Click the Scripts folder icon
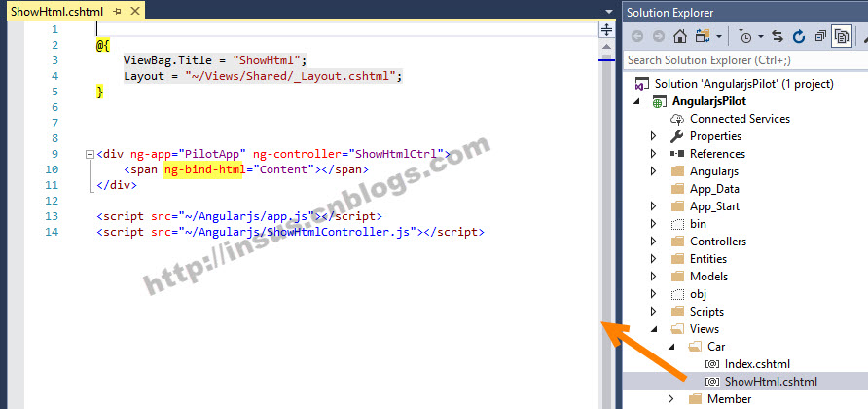The width and height of the screenshot is (868, 409). point(677,312)
